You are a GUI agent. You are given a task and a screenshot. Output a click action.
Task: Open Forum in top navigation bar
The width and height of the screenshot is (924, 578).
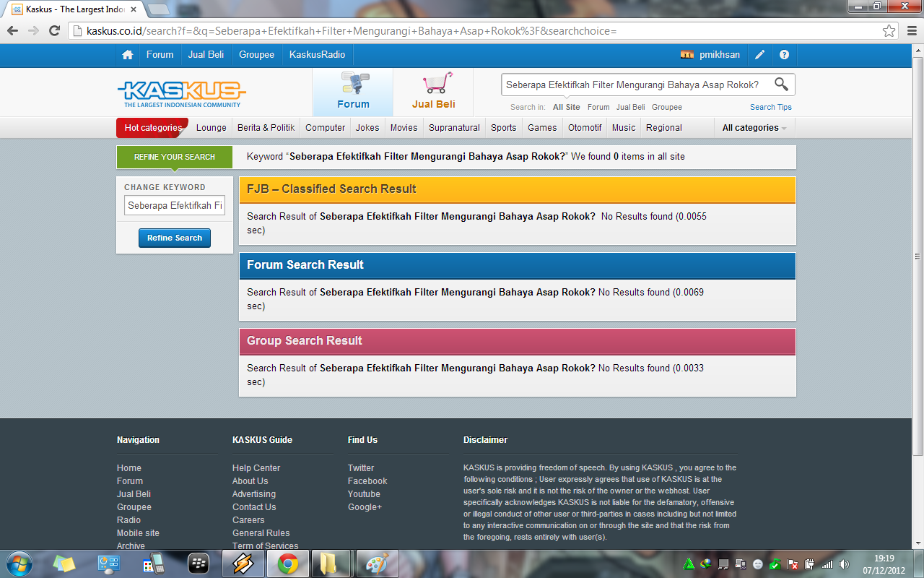pyautogui.click(x=160, y=55)
